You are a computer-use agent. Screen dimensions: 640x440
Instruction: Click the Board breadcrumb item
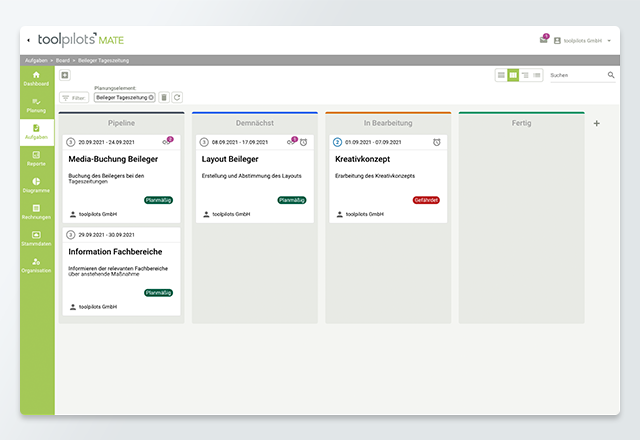click(62, 61)
